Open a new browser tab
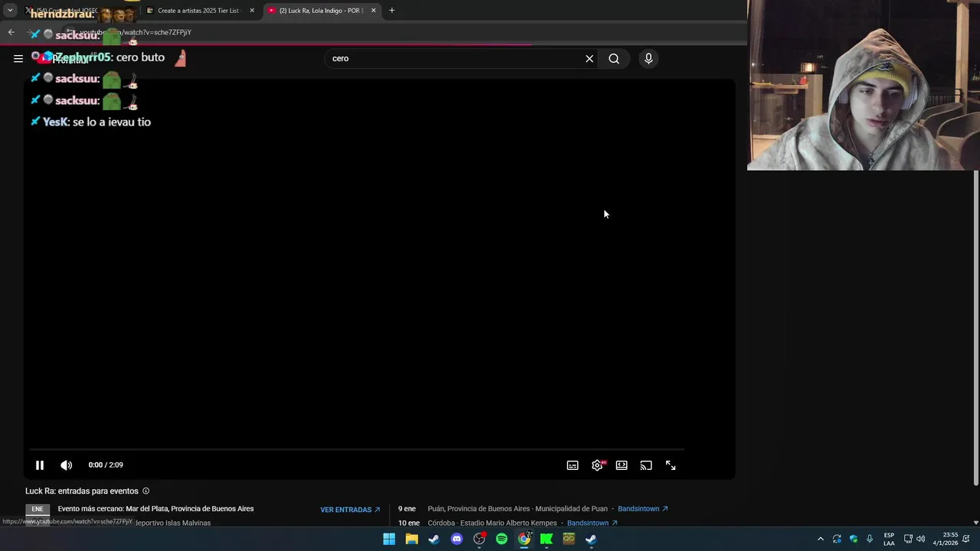980x551 pixels. coord(392,11)
